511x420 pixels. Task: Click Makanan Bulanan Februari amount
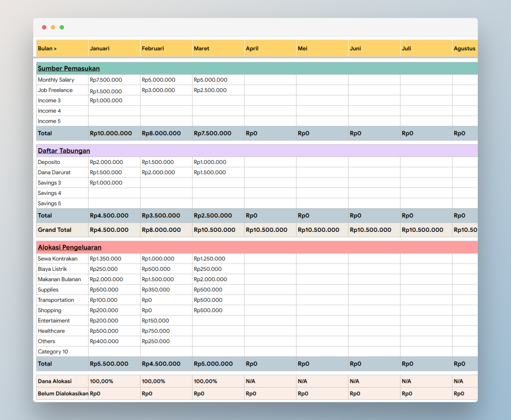tap(158, 279)
